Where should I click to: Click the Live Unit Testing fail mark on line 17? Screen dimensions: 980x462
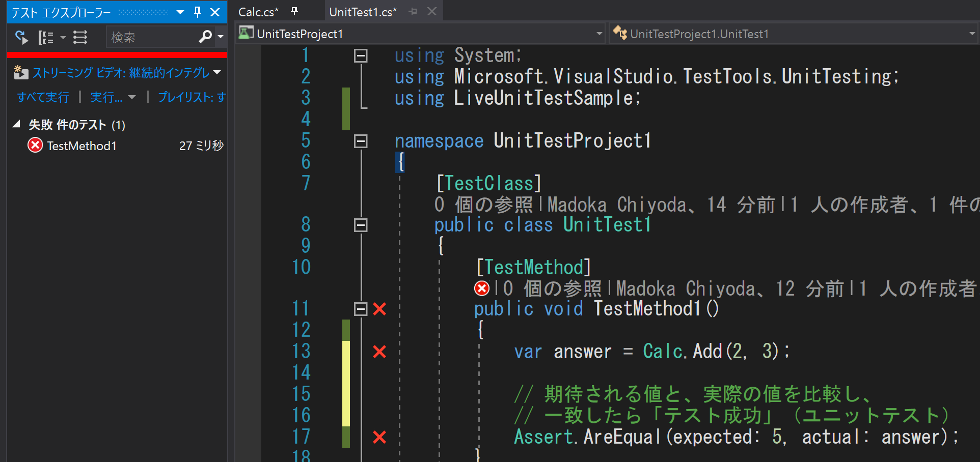pos(379,437)
